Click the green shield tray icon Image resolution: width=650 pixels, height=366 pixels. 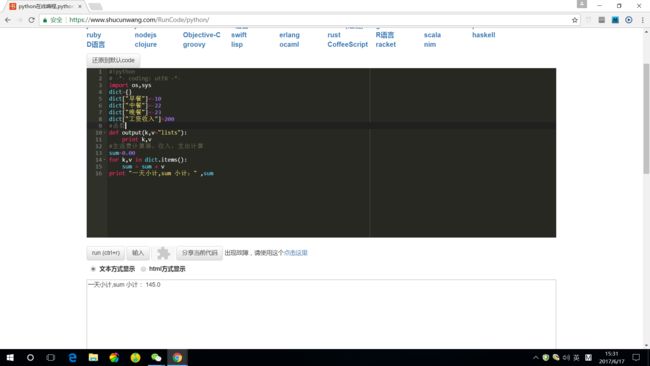tap(546, 357)
